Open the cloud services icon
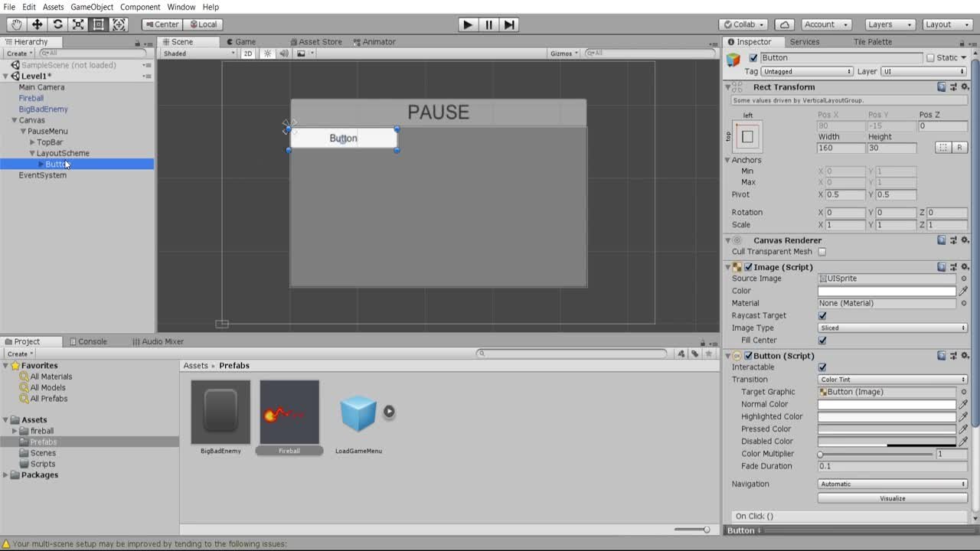Image resolution: width=980 pixels, height=551 pixels. click(786, 24)
